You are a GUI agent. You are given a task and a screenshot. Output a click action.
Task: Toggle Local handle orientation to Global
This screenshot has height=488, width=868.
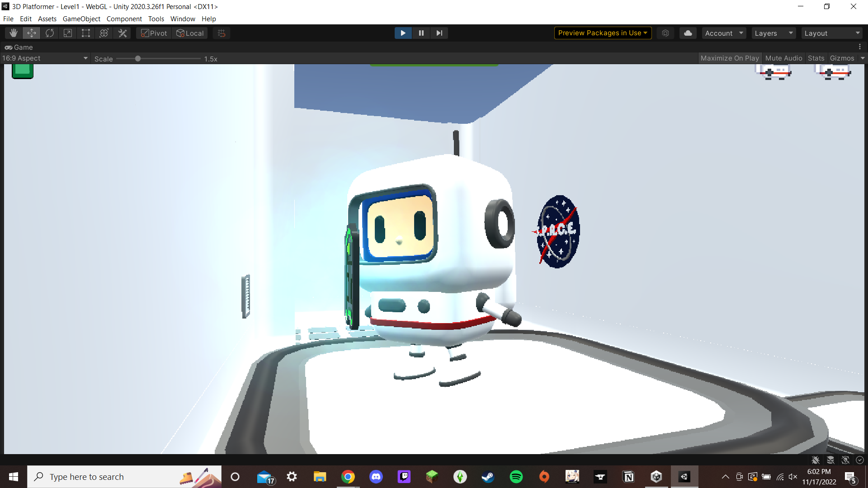[x=189, y=33]
